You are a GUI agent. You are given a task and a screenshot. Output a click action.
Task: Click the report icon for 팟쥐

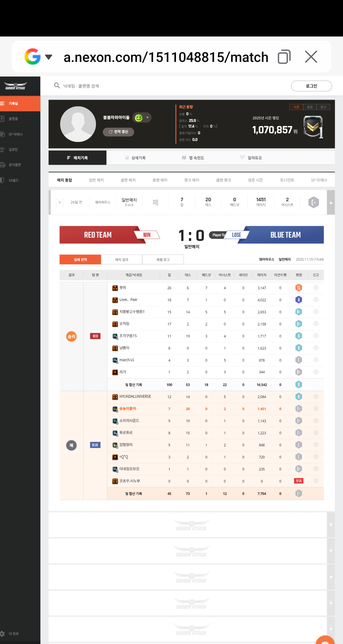(x=316, y=288)
